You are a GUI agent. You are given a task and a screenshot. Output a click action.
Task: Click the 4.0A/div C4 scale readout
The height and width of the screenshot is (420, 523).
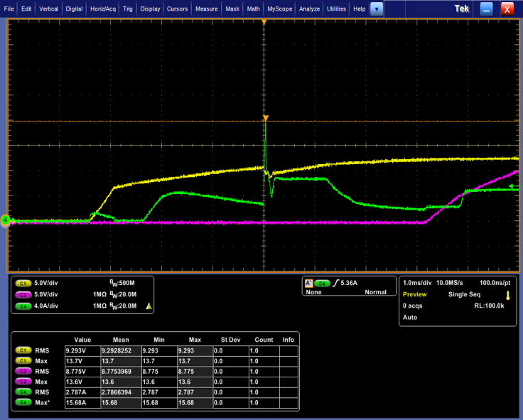pos(46,306)
